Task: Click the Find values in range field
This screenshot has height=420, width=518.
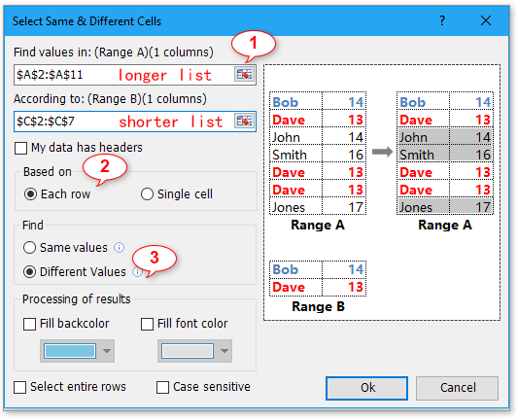Action: click(135, 75)
